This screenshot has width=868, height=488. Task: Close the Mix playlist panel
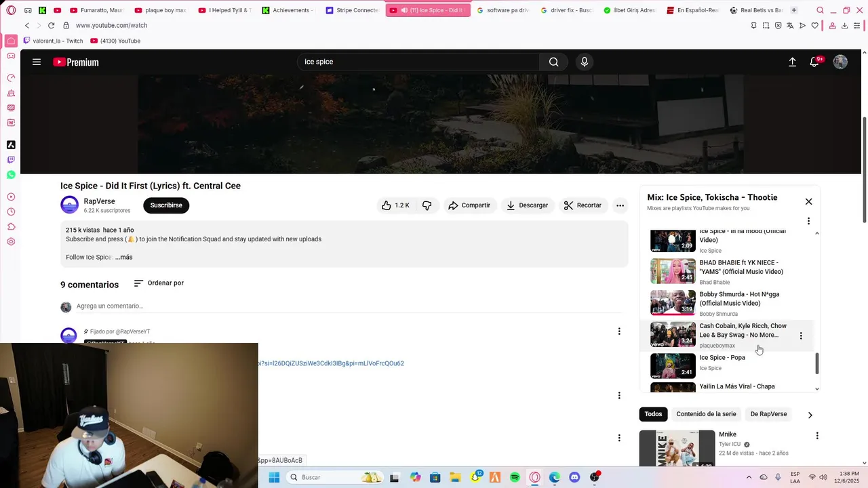tap(808, 201)
